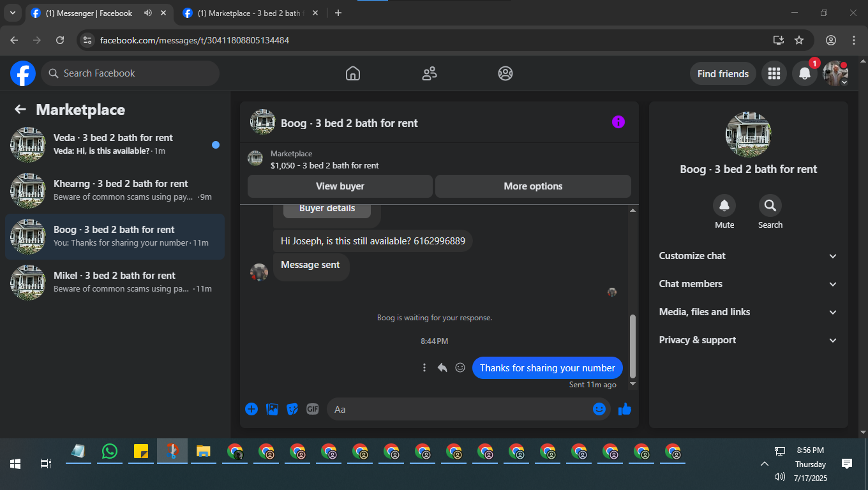This screenshot has width=868, height=490.
Task: Click the chat scrollbar up arrow
Action: click(x=633, y=210)
